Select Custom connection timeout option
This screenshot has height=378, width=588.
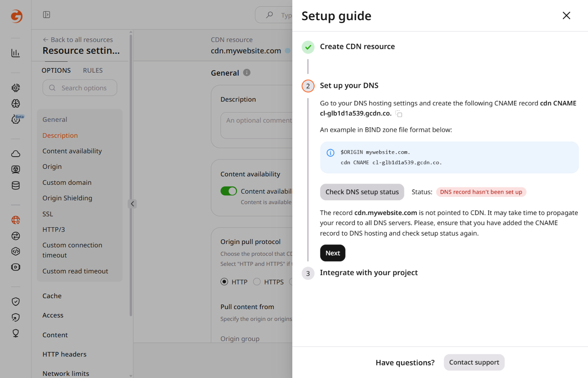[x=72, y=250]
